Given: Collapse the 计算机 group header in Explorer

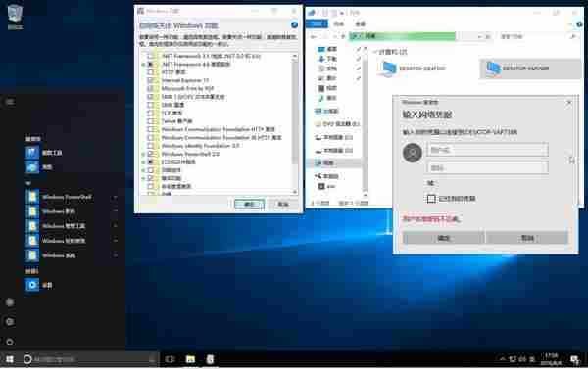Looking at the screenshot, I should coord(375,52).
